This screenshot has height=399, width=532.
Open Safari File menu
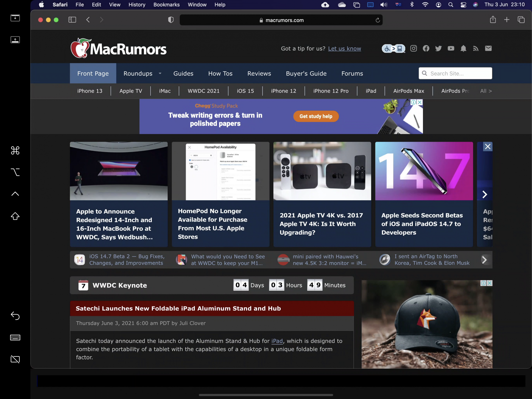[80, 5]
